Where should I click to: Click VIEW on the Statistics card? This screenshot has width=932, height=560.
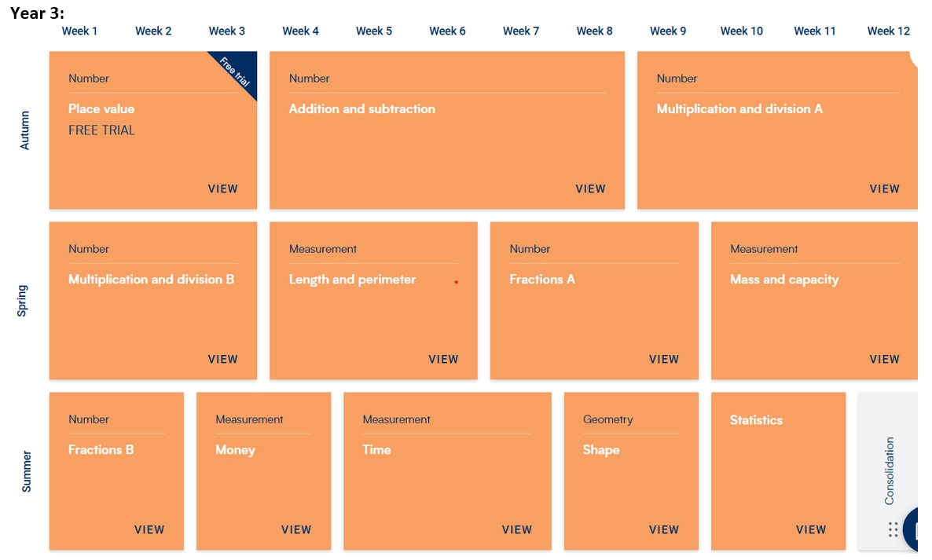pos(810,529)
